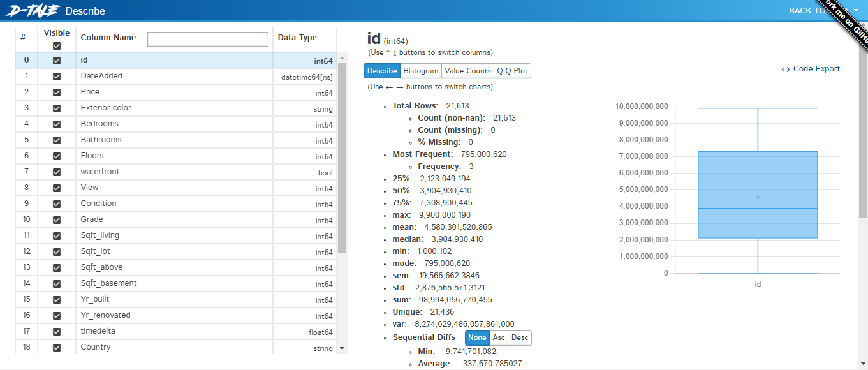Click the column list scroll down arrow
868x370 pixels.
tap(342, 348)
